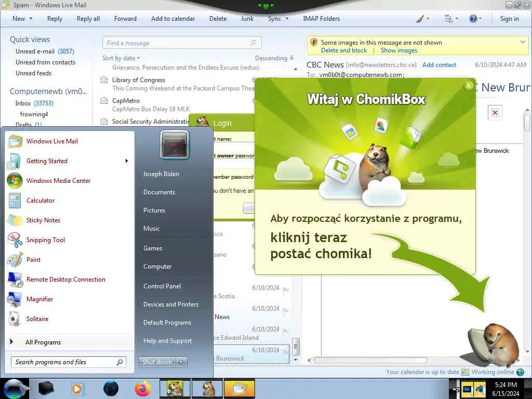The width and height of the screenshot is (532, 399).
Task: Open Help and Support
Action: click(x=167, y=341)
